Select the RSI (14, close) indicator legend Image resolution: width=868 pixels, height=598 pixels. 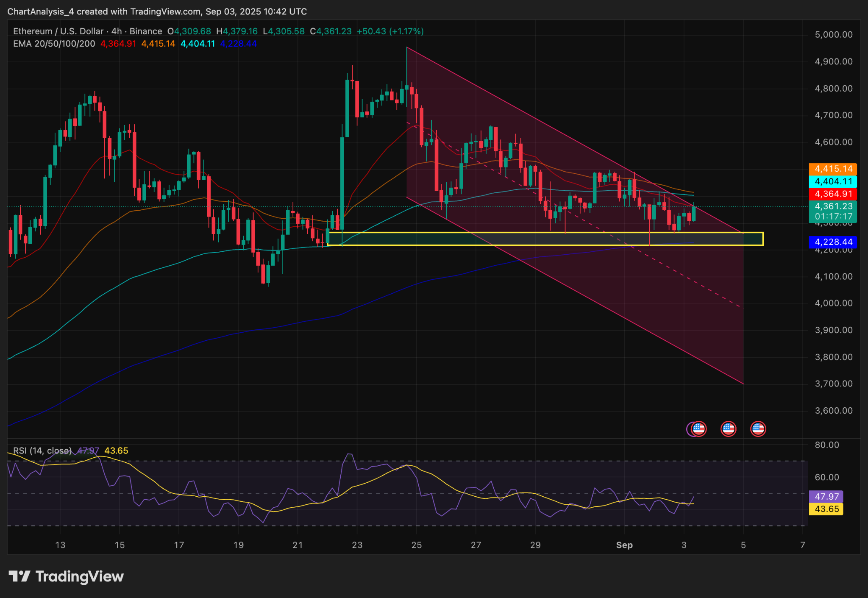[x=42, y=451]
